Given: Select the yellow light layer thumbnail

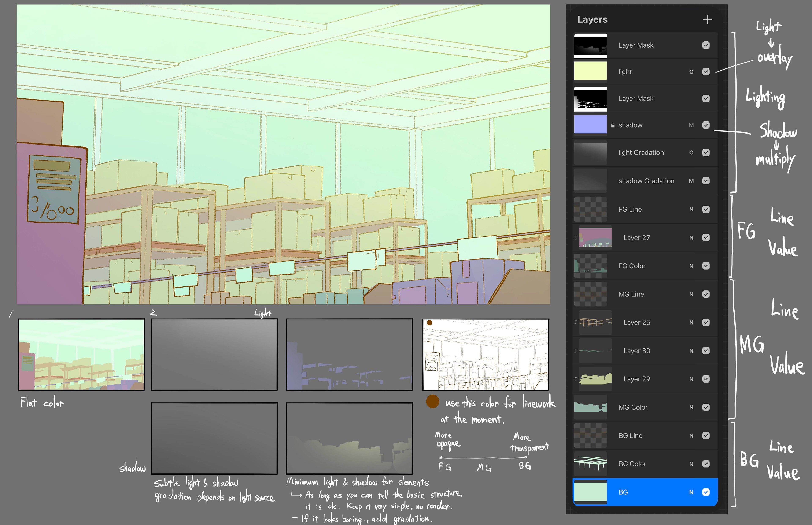Looking at the screenshot, I should coord(591,71).
